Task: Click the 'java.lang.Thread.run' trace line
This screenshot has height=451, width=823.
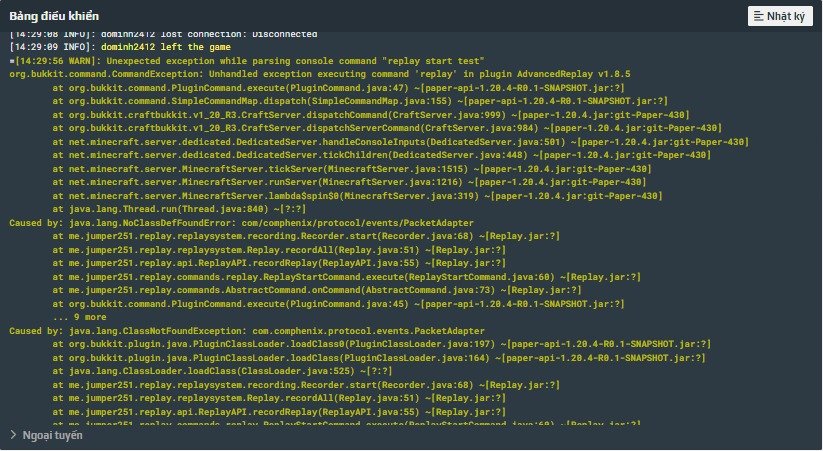Action: pos(179,209)
